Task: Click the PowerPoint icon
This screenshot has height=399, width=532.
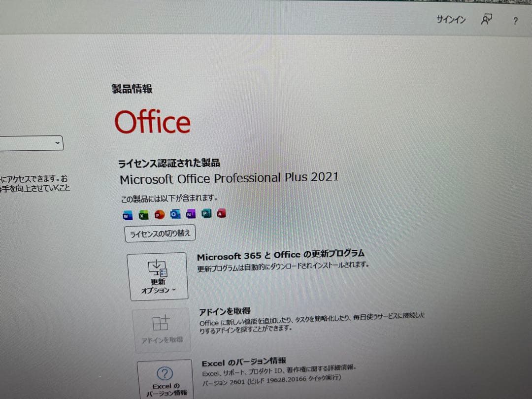Action: [x=158, y=215]
